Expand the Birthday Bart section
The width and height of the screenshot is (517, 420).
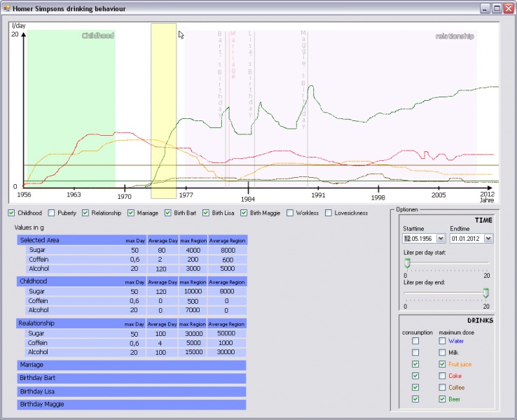pyautogui.click(x=132, y=378)
